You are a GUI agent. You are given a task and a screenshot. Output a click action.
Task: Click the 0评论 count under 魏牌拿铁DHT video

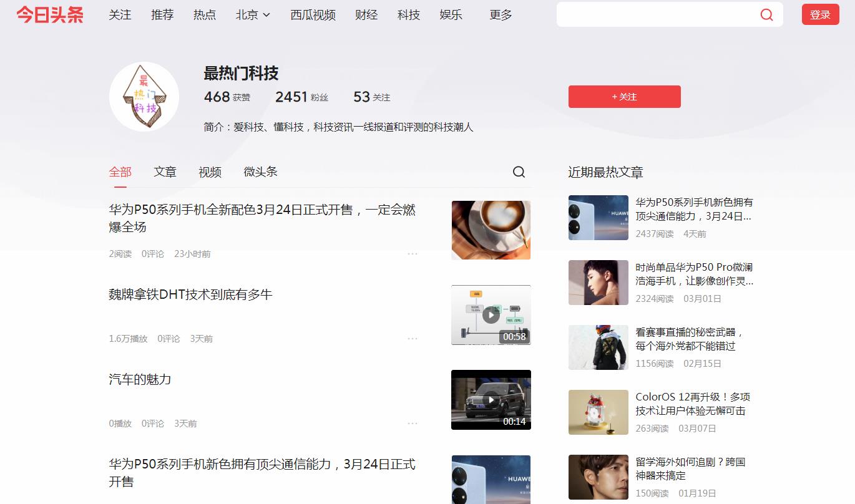click(x=169, y=339)
